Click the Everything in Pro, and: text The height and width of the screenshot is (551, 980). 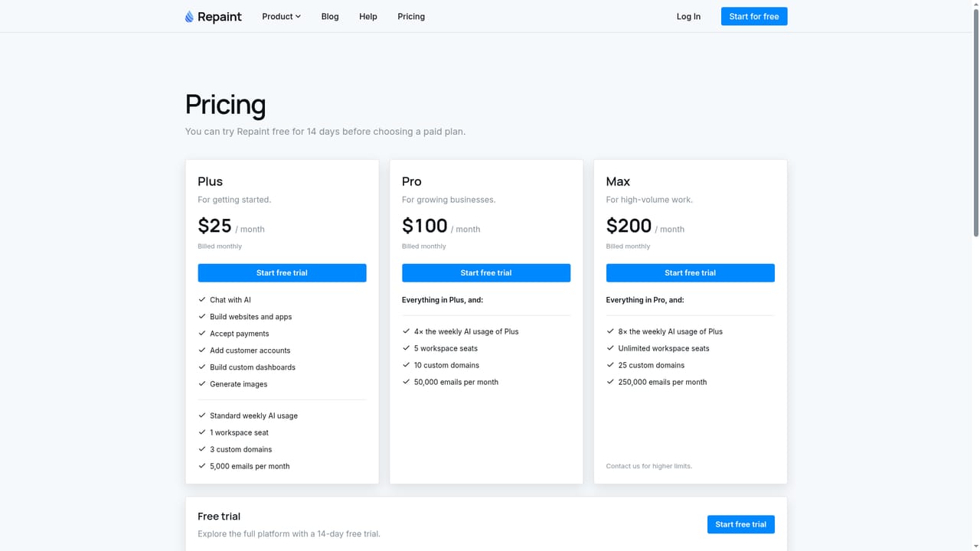(x=645, y=300)
